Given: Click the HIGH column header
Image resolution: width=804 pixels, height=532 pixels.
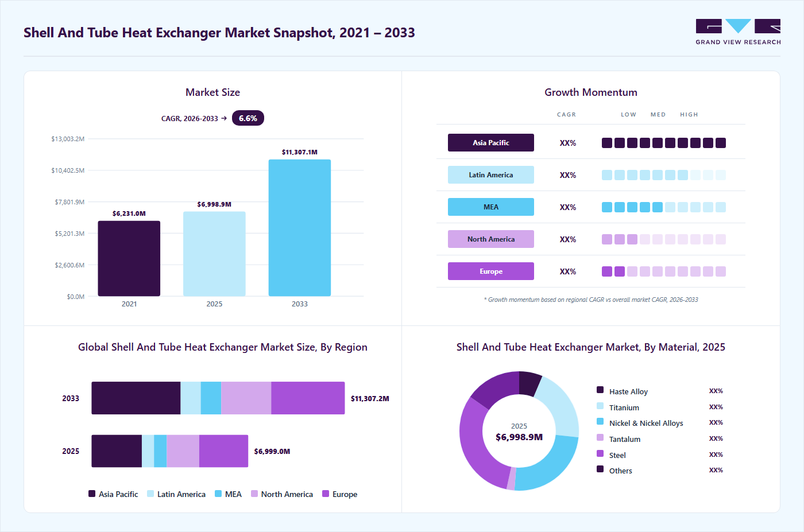Looking at the screenshot, I should (689, 115).
